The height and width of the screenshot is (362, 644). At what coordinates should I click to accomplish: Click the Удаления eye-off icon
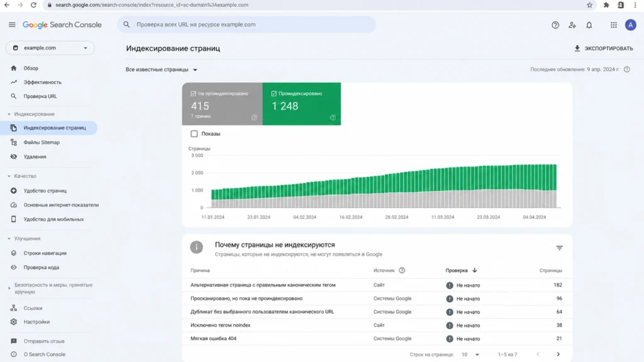(14, 156)
